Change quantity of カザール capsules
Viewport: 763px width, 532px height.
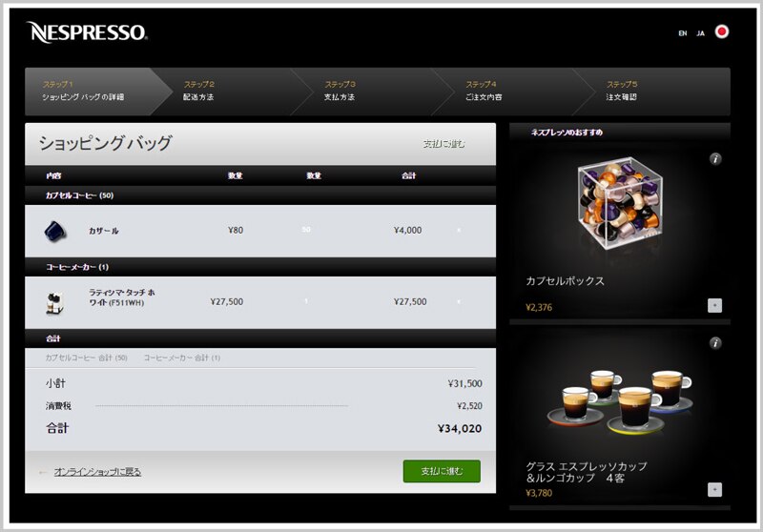306,230
